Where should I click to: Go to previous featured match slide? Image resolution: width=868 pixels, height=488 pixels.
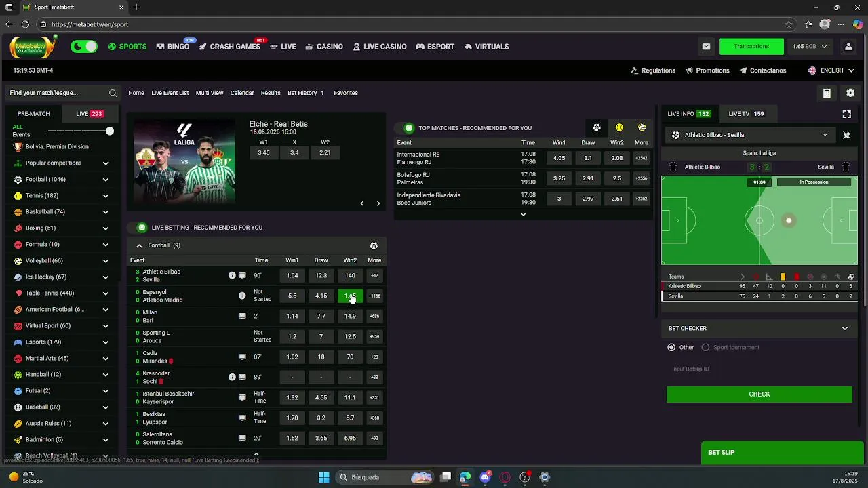[x=362, y=203]
